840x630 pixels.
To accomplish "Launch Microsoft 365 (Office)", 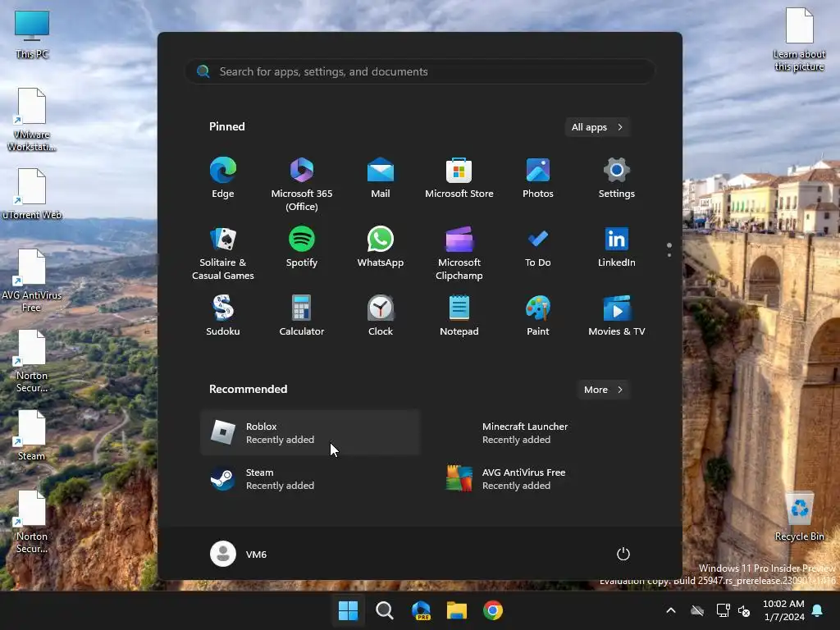I will (302, 185).
